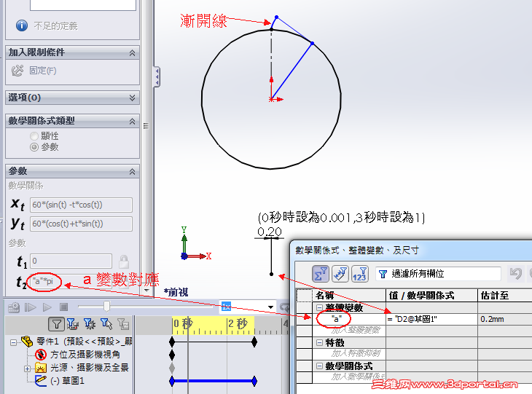Collapse the 整體變數 group in equations table
The width and height of the screenshot is (532, 394).
coord(319,307)
